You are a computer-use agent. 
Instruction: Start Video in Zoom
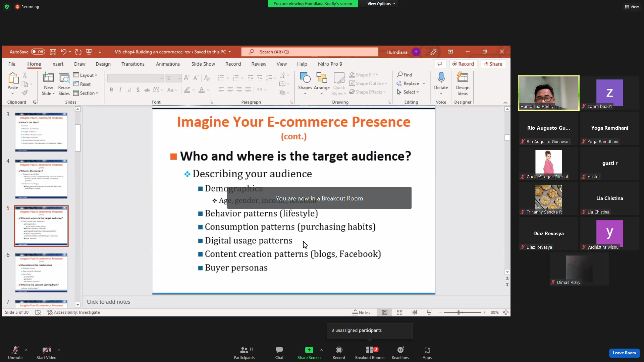coord(46,353)
